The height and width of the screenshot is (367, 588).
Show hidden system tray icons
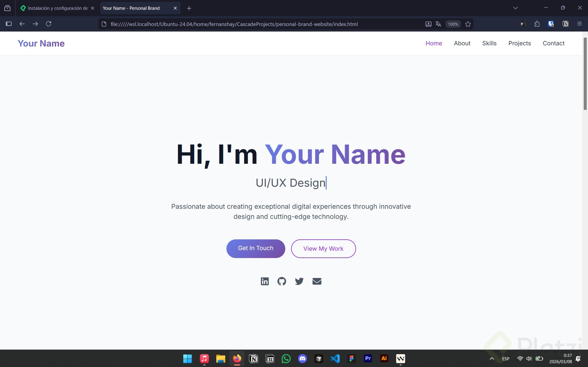click(492, 358)
